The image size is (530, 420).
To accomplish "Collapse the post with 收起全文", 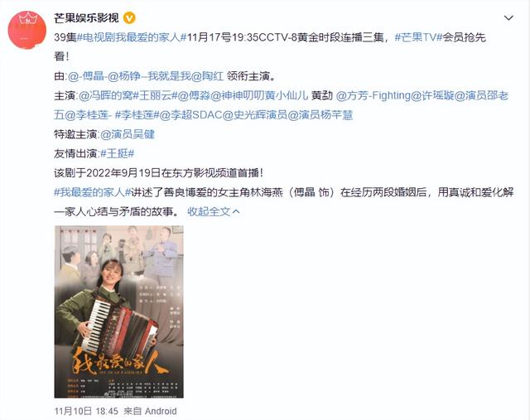I will 214,212.
